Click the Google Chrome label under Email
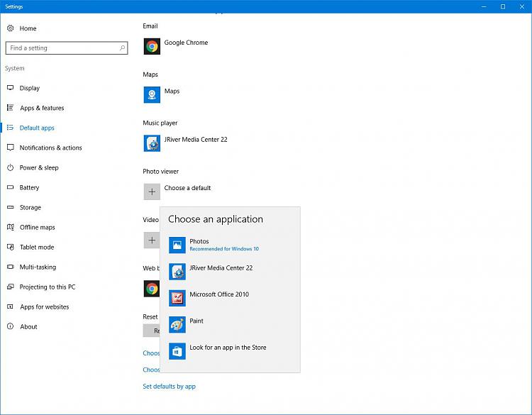 click(x=186, y=43)
